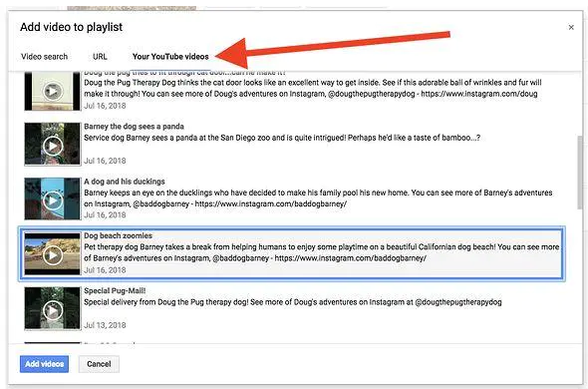Screen dimensions: 588x389
Task: Click the Doug the Pug cat door description
Action: click(x=313, y=88)
